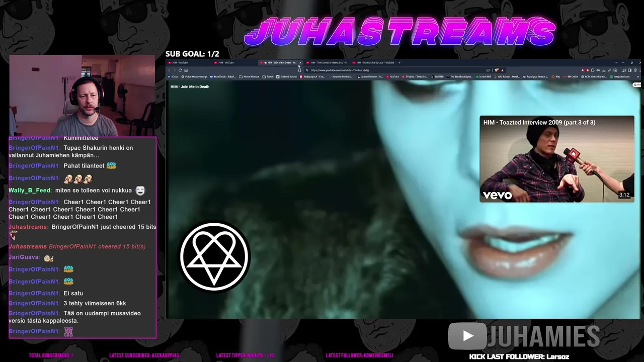Open The BlackBox Digital bookmark
Viewport: 644px width, 362px height.
459,77
